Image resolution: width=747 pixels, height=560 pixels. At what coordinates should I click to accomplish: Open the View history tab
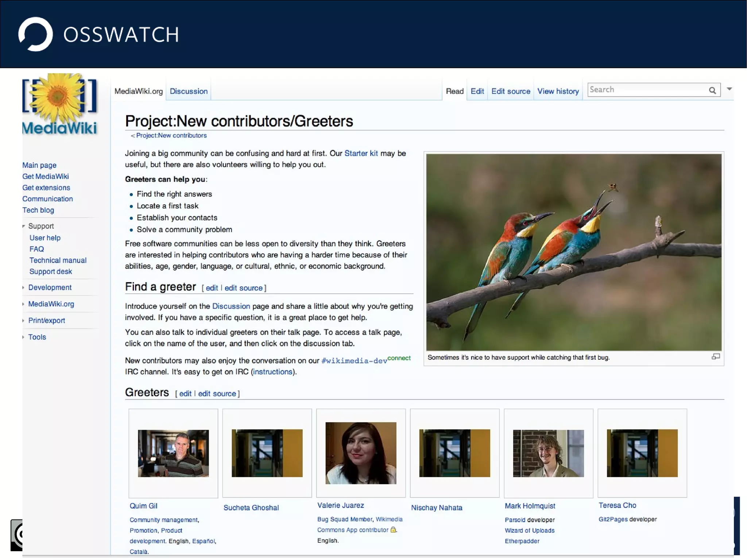[558, 91]
